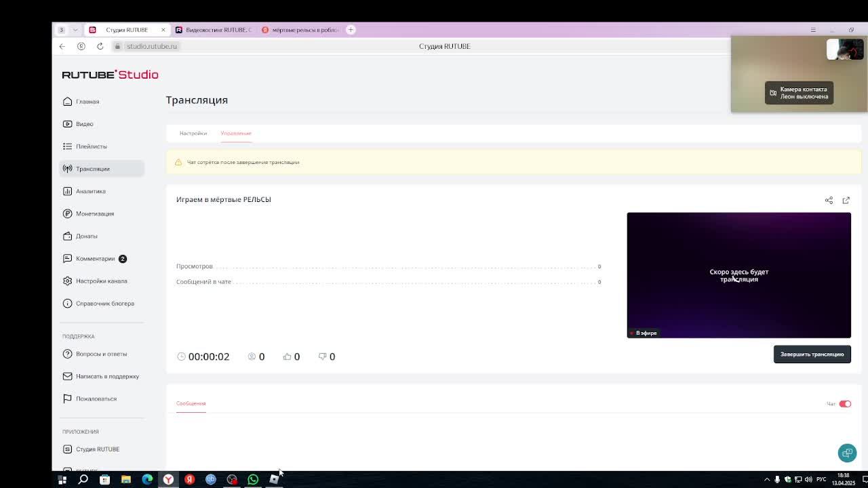Launch WhatsApp from the taskbar
The image size is (868, 488).
253,479
